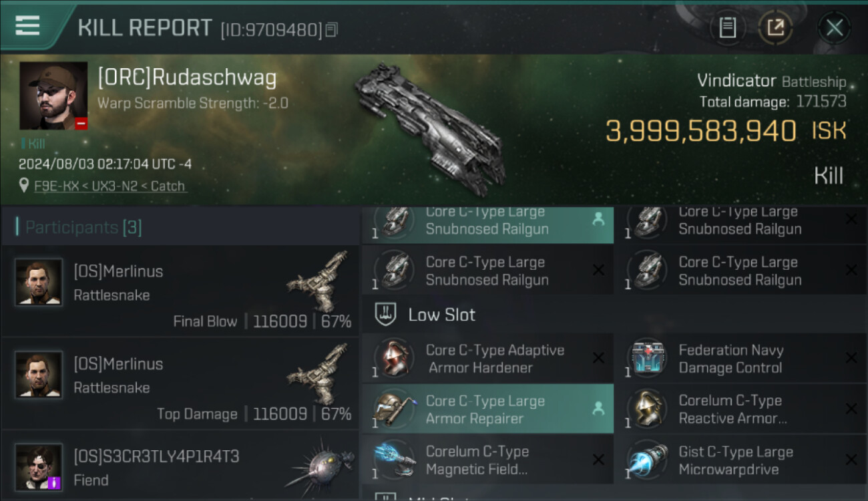This screenshot has height=501, width=868.
Task: Select the Federation Navy Damage Control icon
Action: pyautogui.click(x=648, y=359)
